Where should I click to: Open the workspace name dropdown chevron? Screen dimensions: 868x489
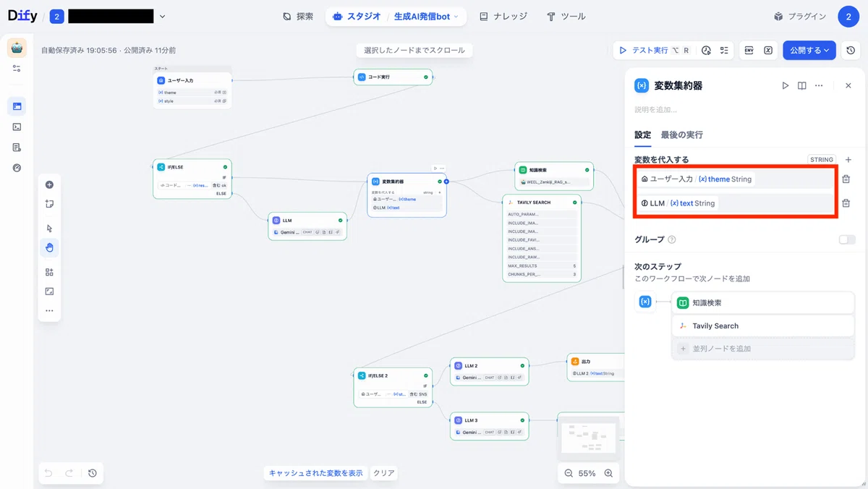click(x=162, y=16)
